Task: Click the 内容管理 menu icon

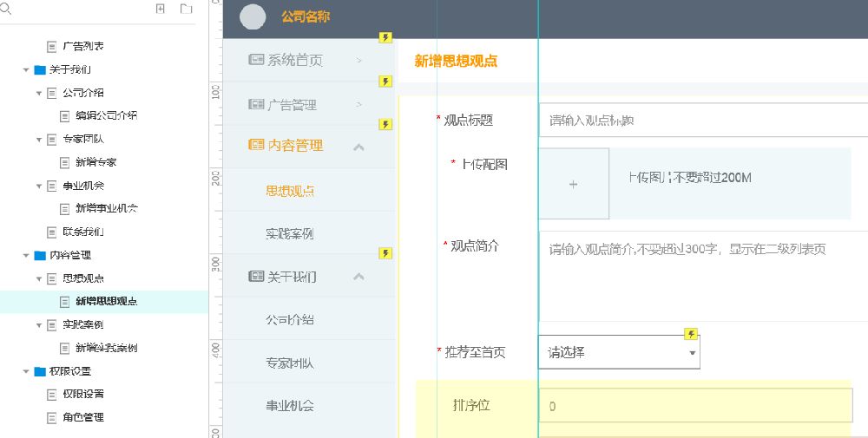Action: 256,144
